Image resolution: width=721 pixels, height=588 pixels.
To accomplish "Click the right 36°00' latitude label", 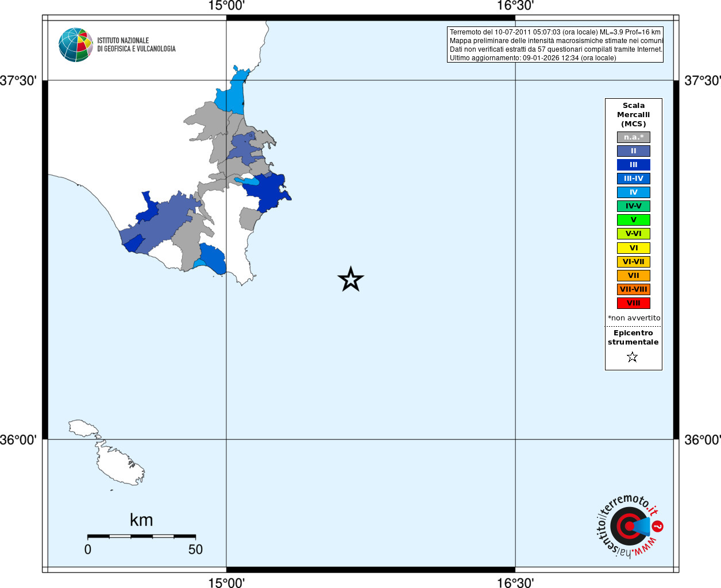I will [x=703, y=440].
